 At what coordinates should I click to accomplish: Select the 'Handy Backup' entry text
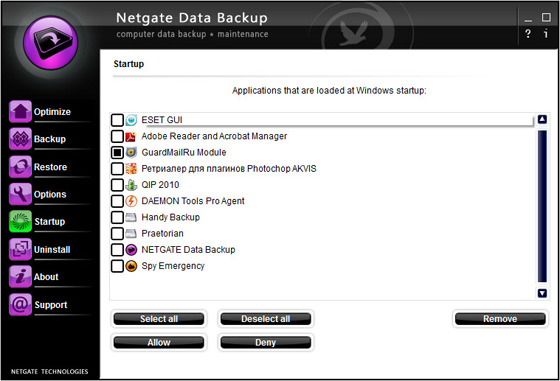pyautogui.click(x=171, y=217)
